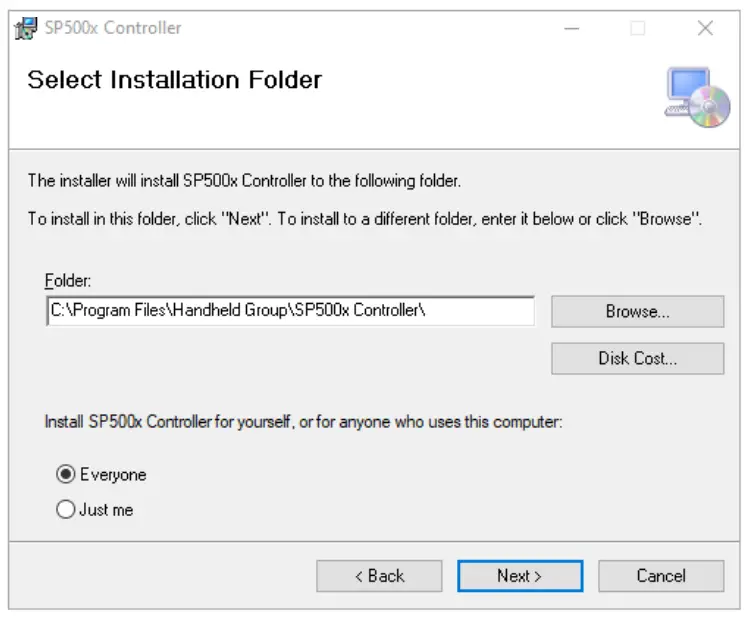Click into the Folder path text field
This screenshot has height=619, width=753.
tap(290, 311)
